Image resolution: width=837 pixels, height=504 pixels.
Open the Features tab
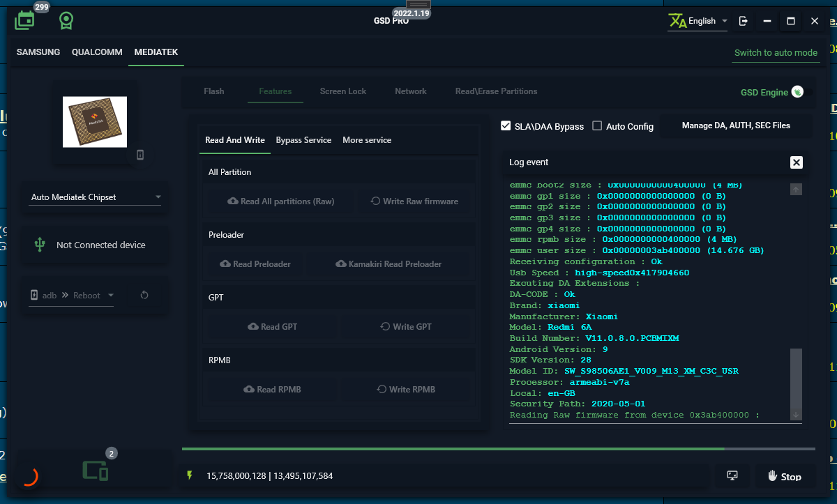click(x=276, y=91)
